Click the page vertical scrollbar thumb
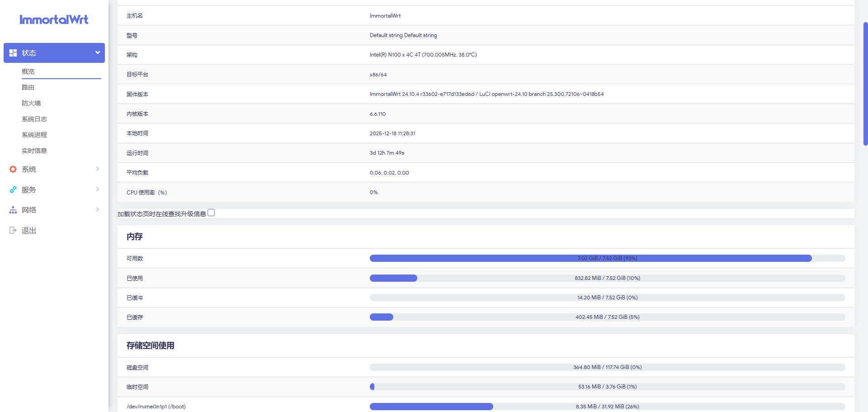The height and width of the screenshot is (412, 868). coord(865,84)
